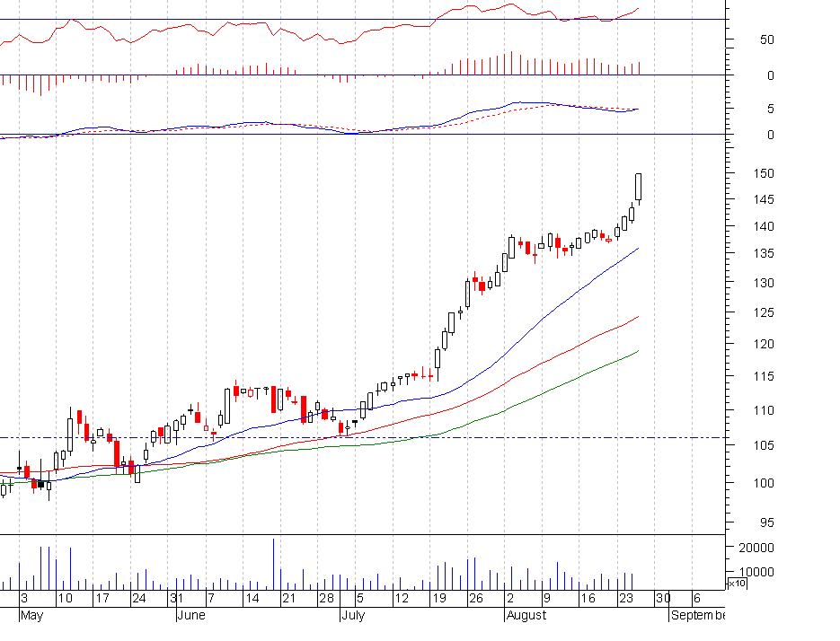Screen dimensions: 840x641
Task: Click the price axis label '110'
Action: 764,411
